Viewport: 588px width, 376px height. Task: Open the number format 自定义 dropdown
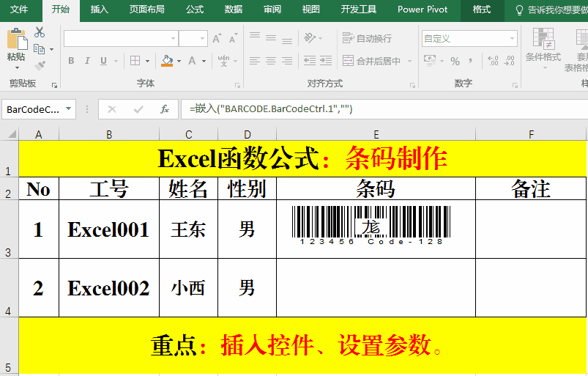point(512,39)
